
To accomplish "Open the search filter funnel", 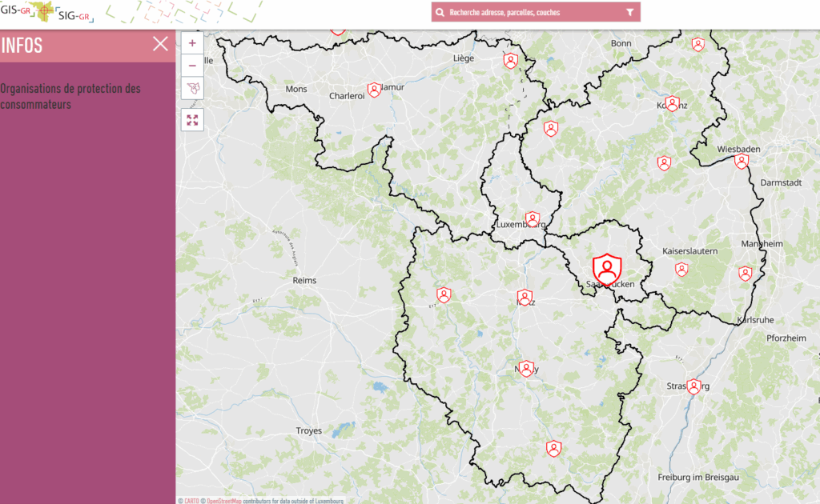I will 629,13.
